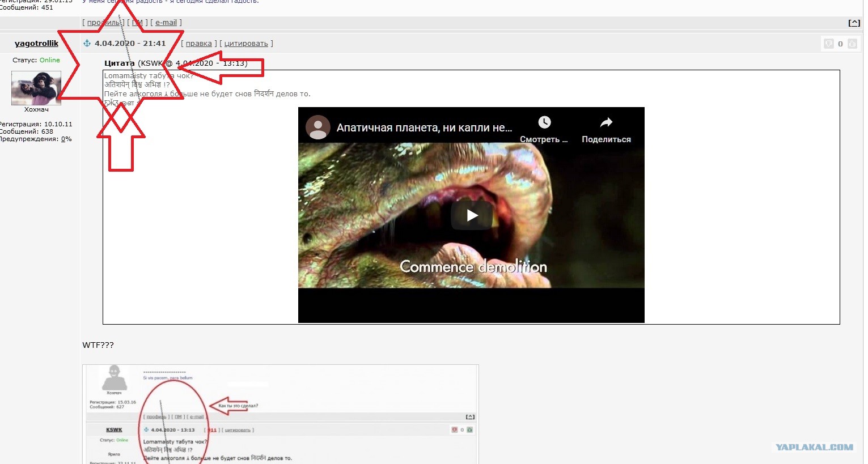Image resolution: width=868 pixels, height=464 pixels.
Task: Click the quoted line 'Пейте алкоголя'
Action: 207,94
